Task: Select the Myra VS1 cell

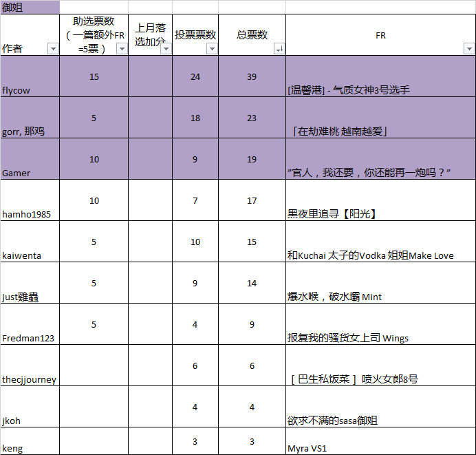Action: coord(380,447)
